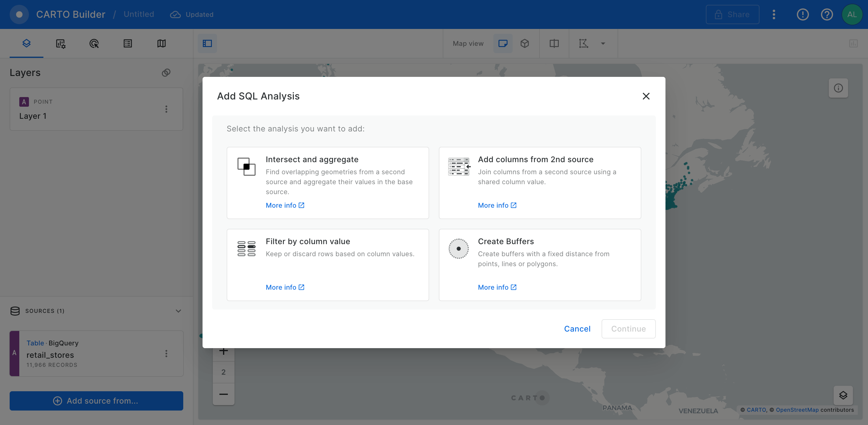Screen dimensions: 868x425
Task: Open the Interactions tab icon
Action: [94, 43]
